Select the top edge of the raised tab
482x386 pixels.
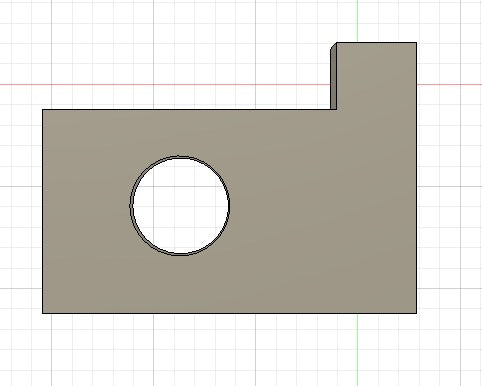(376, 43)
